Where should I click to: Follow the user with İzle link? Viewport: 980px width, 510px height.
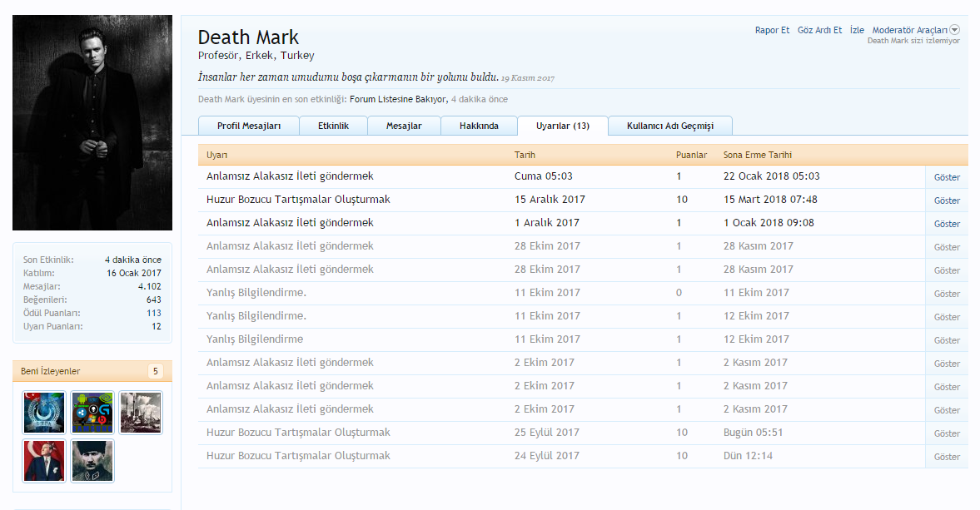[x=857, y=30]
